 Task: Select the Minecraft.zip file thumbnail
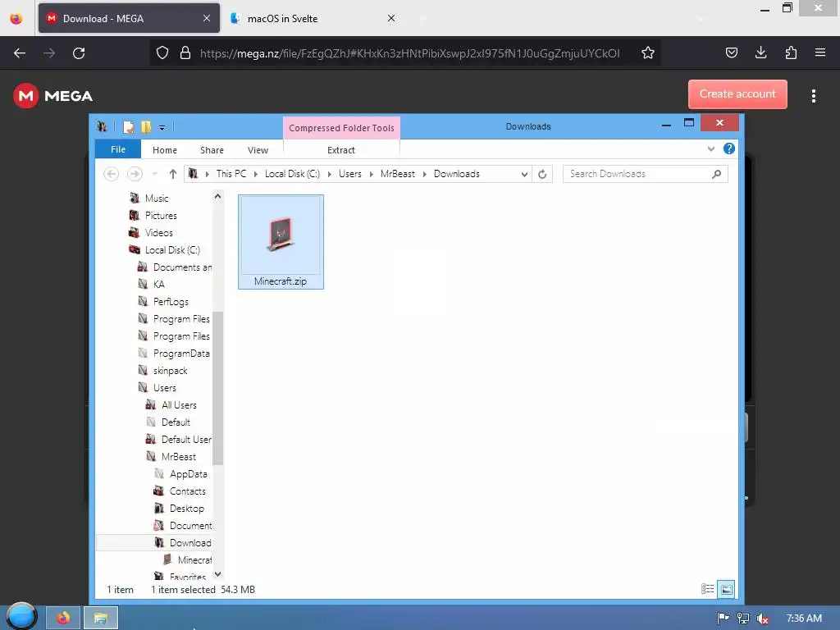[x=281, y=242]
